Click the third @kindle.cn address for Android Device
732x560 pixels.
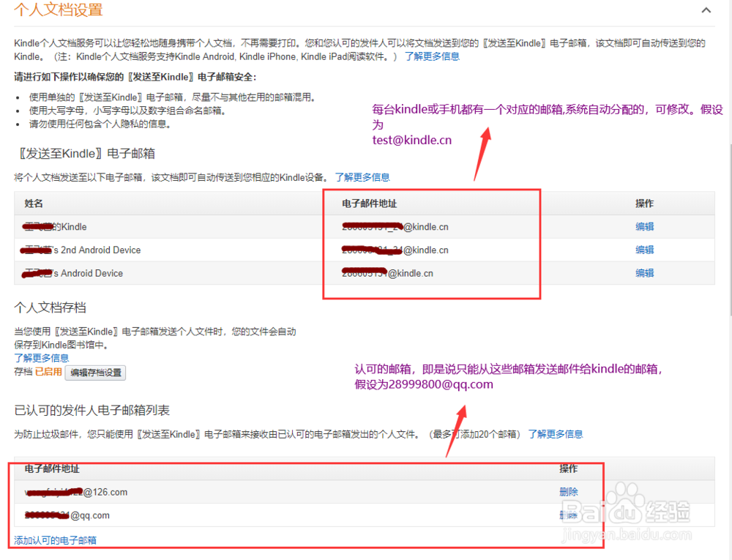pyautogui.click(x=387, y=274)
